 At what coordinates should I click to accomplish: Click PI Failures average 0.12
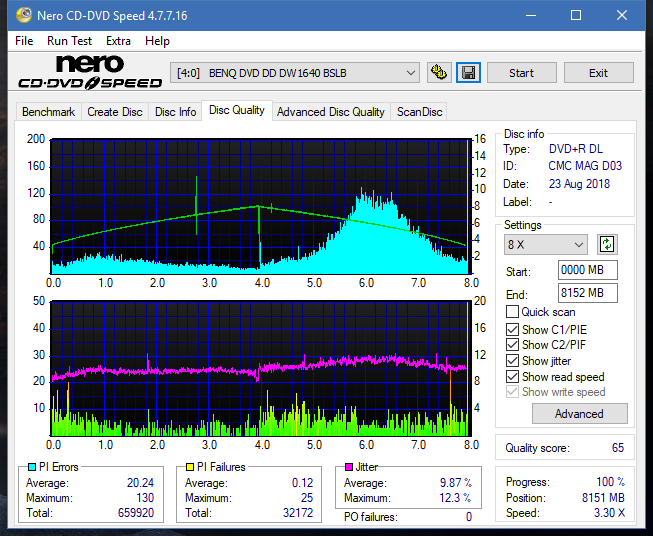[302, 483]
